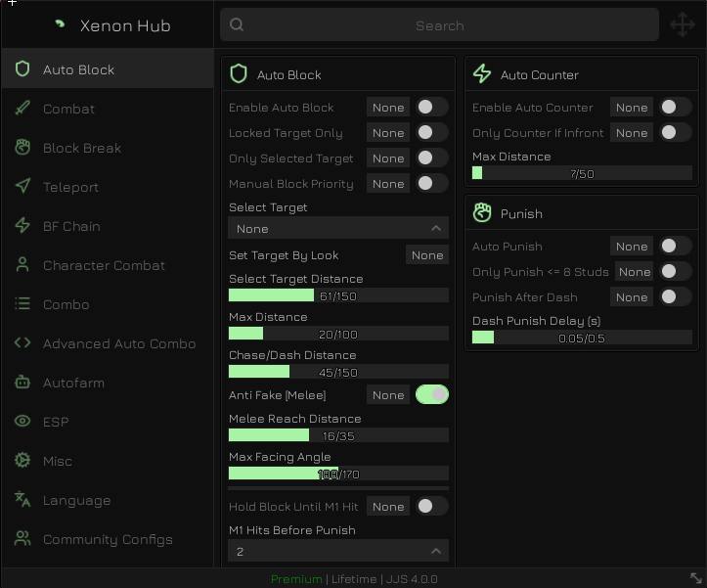Click the list icon next to Combo
This screenshot has height=588, width=707.
pyautogui.click(x=22, y=303)
